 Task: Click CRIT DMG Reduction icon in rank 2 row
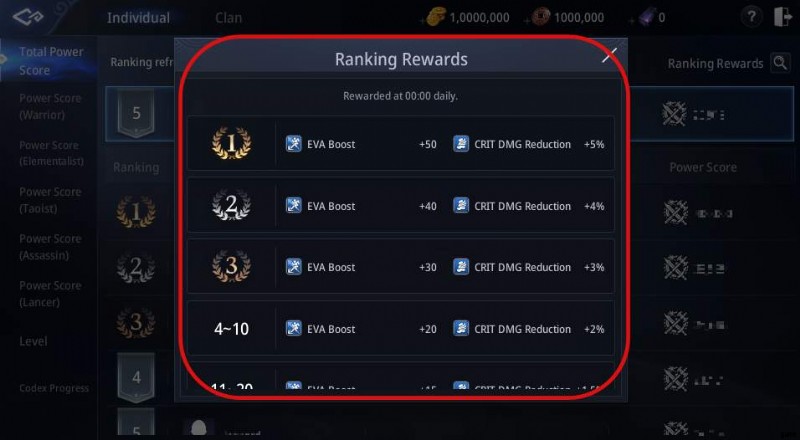461,206
